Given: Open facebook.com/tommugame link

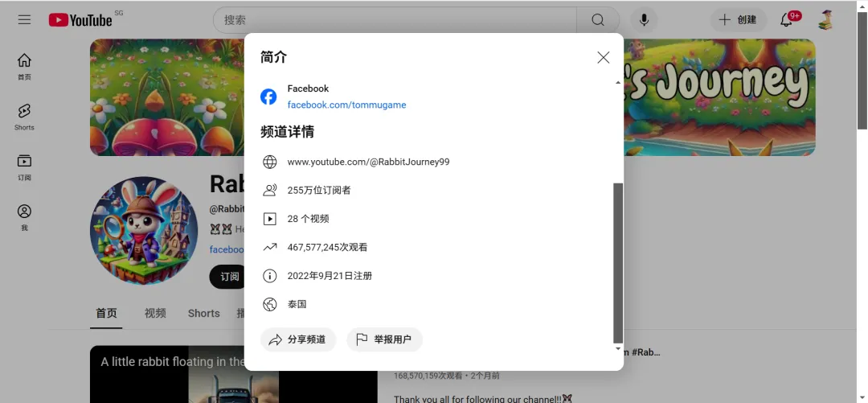Looking at the screenshot, I should [346, 105].
